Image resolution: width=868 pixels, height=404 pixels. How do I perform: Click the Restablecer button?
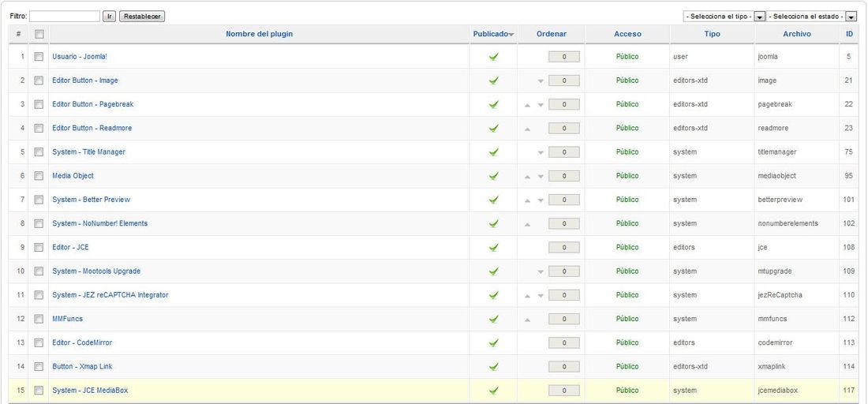coord(142,17)
